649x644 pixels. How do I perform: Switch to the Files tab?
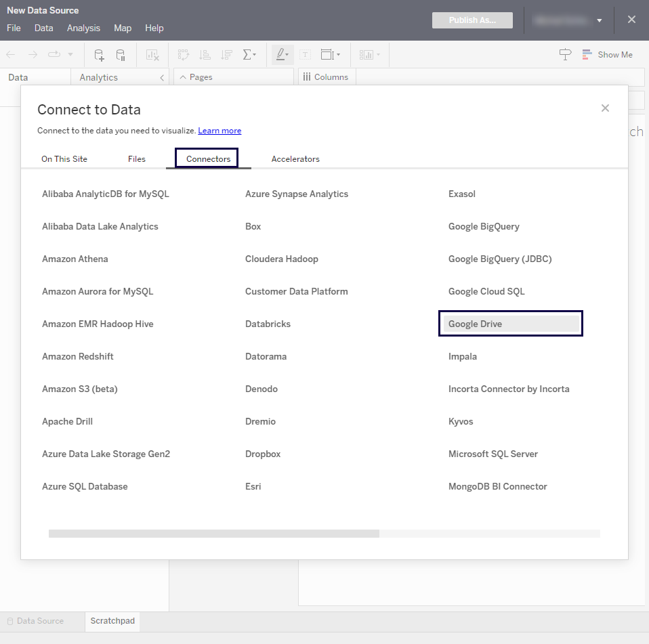pos(137,159)
